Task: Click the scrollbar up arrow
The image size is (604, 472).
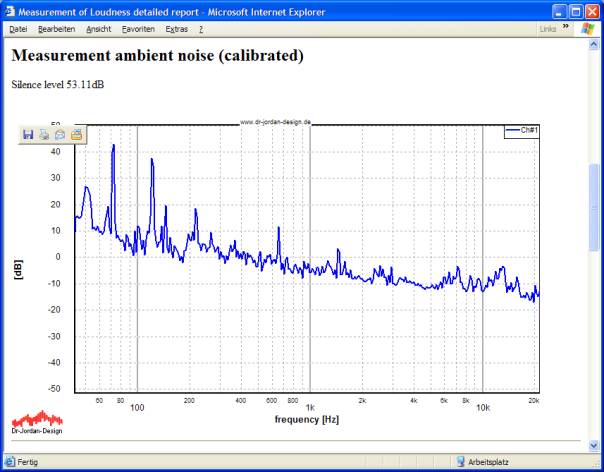Action: [595, 46]
